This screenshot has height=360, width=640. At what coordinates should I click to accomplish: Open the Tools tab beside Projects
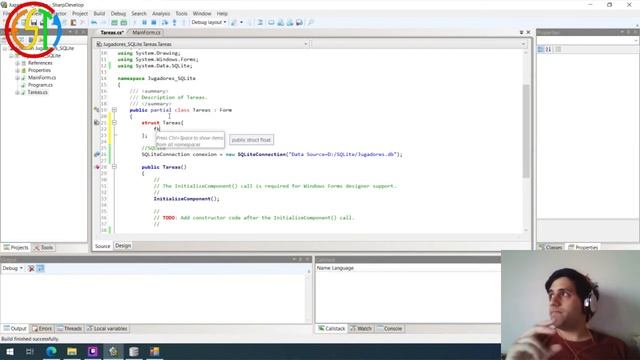(44, 247)
